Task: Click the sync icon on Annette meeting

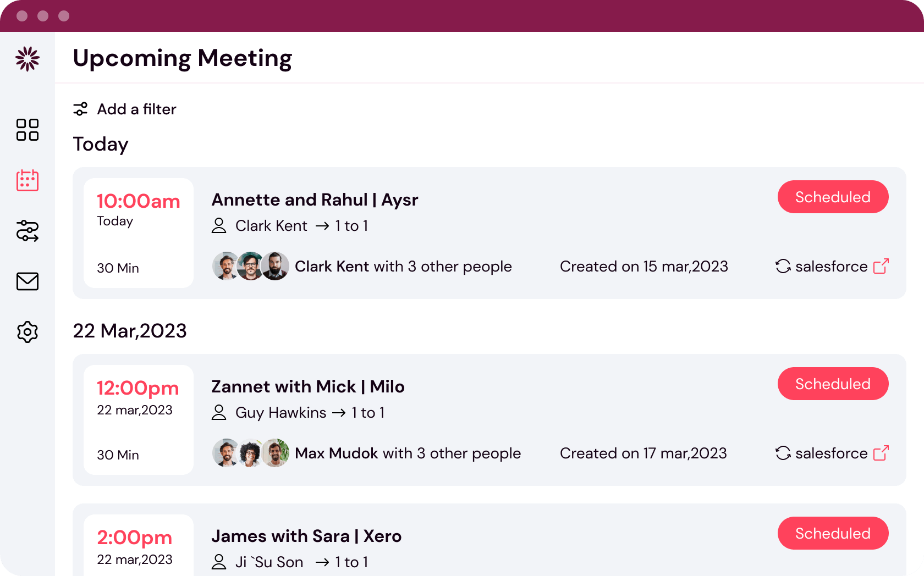Action: (783, 267)
